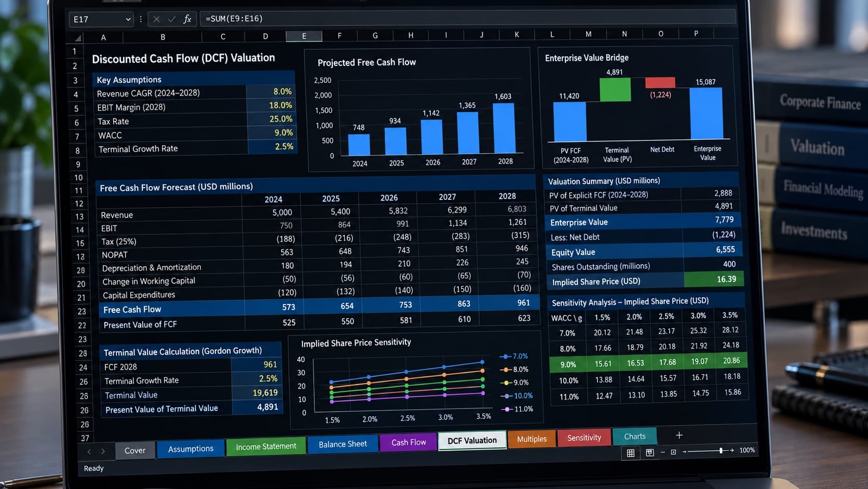
Task: Switch to the Assumptions sheet tab
Action: [191, 448]
